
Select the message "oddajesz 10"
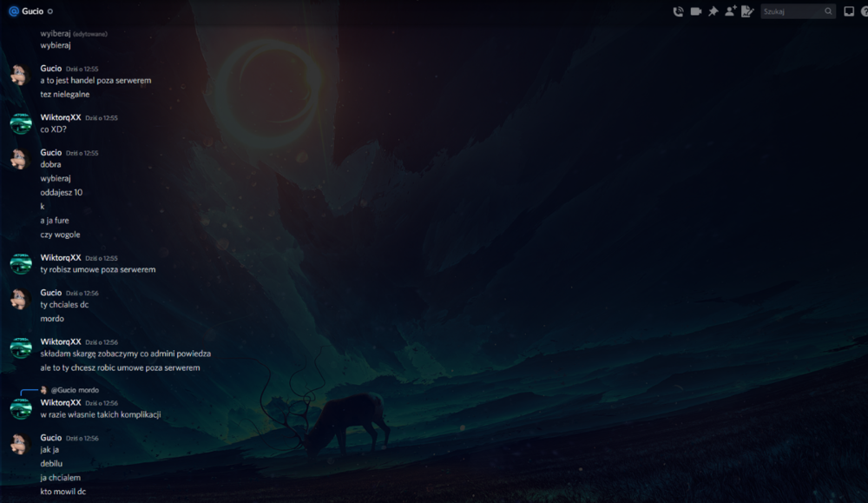62,193
